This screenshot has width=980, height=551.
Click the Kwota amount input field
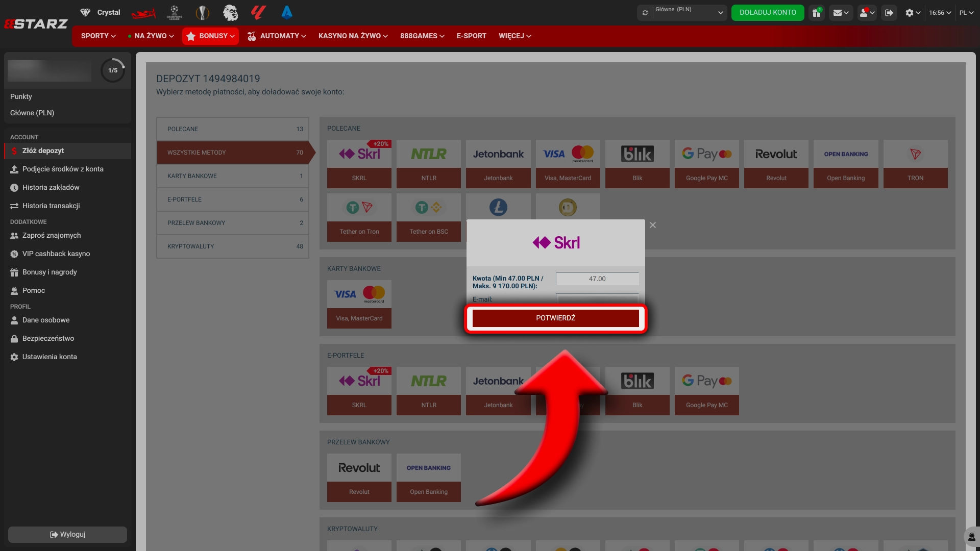(597, 279)
